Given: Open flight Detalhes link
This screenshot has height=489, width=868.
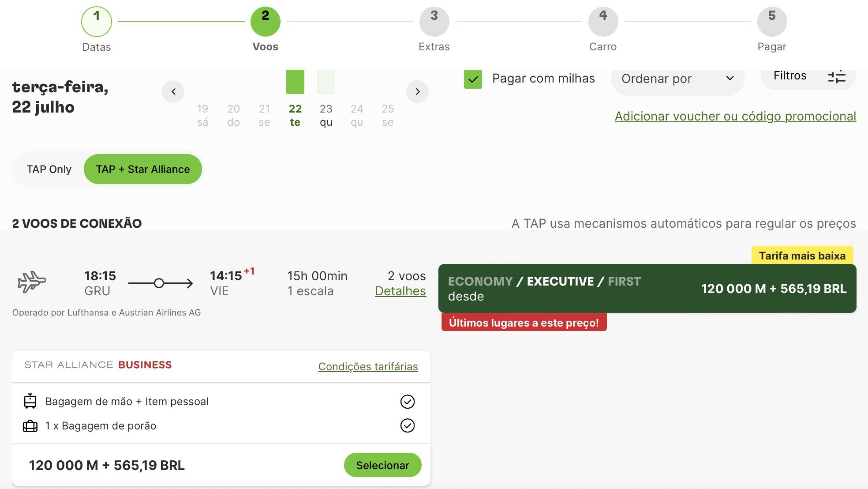Looking at the screenshot, I should (x=400, y=291).
